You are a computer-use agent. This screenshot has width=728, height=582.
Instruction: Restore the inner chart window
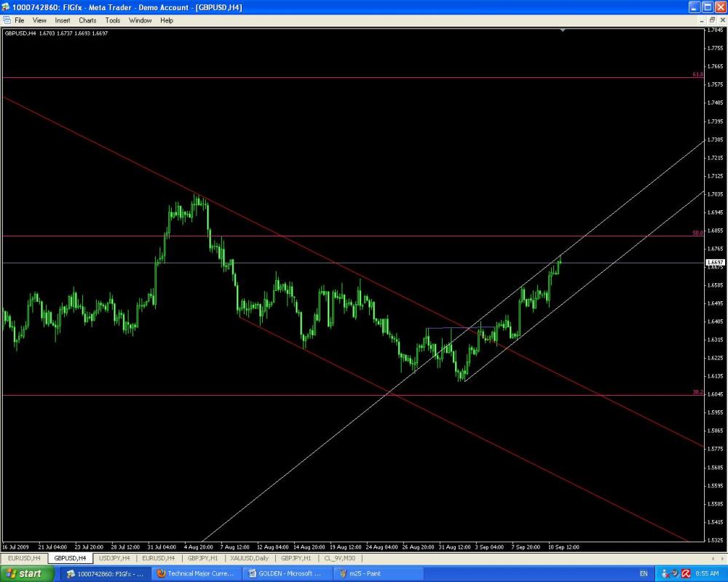coord(710,20)
